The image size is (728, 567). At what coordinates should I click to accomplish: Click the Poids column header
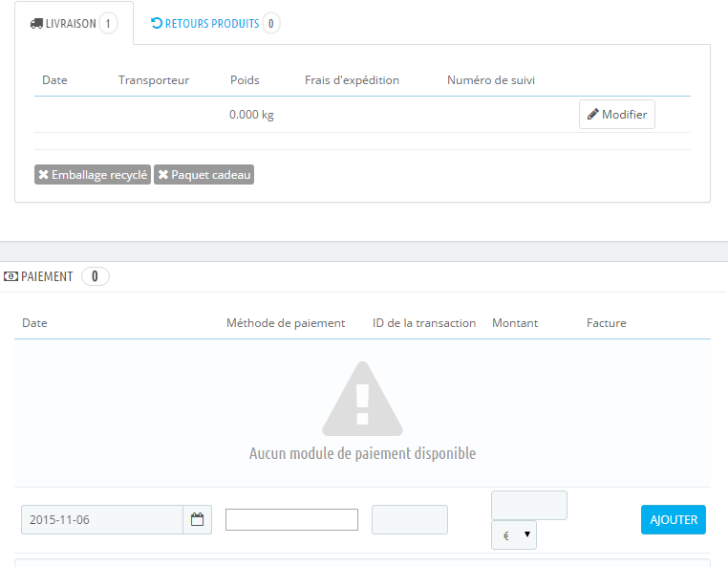click(245, 80)
